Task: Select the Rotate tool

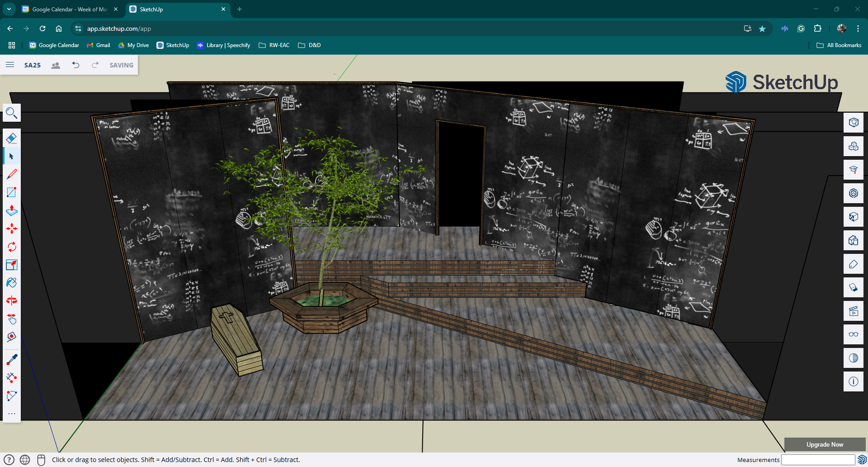Action: coord(12,247)
